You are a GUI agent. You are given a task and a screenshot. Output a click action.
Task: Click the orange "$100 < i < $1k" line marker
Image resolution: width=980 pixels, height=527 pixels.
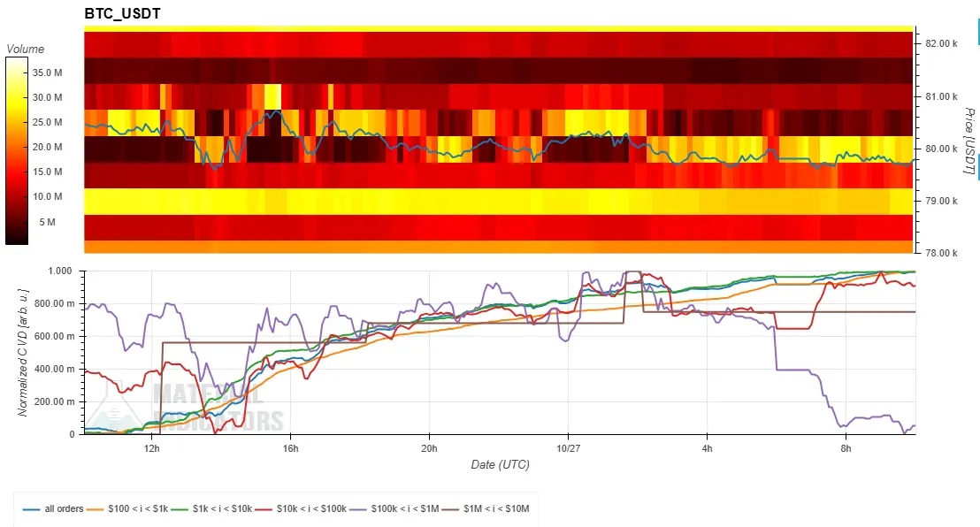pyautogui.click(x=95, y=509)
